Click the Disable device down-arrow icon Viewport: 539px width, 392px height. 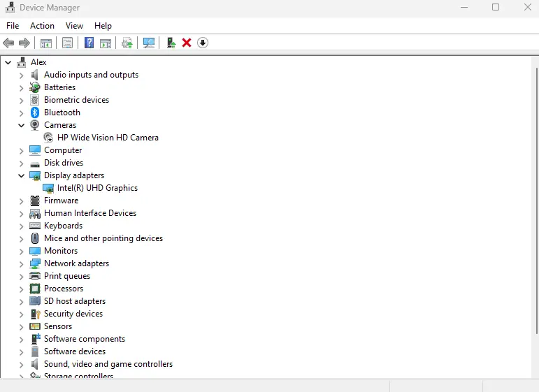click(x=203, y=43)
